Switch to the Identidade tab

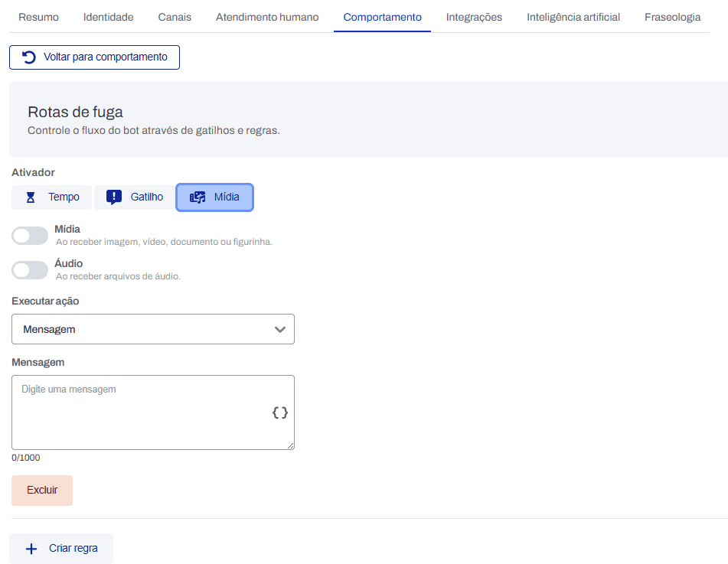108,17
